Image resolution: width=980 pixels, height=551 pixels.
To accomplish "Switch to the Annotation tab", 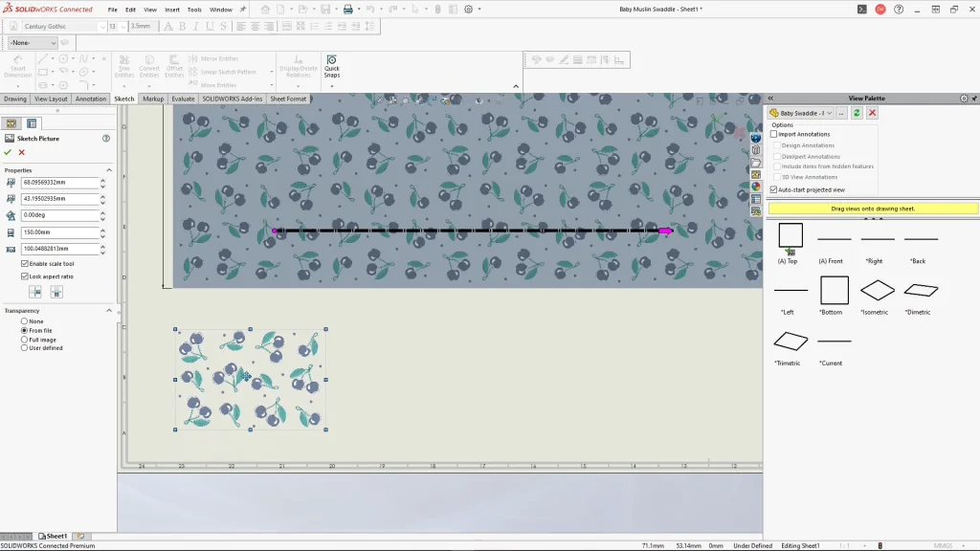I will tap(91, 99).
